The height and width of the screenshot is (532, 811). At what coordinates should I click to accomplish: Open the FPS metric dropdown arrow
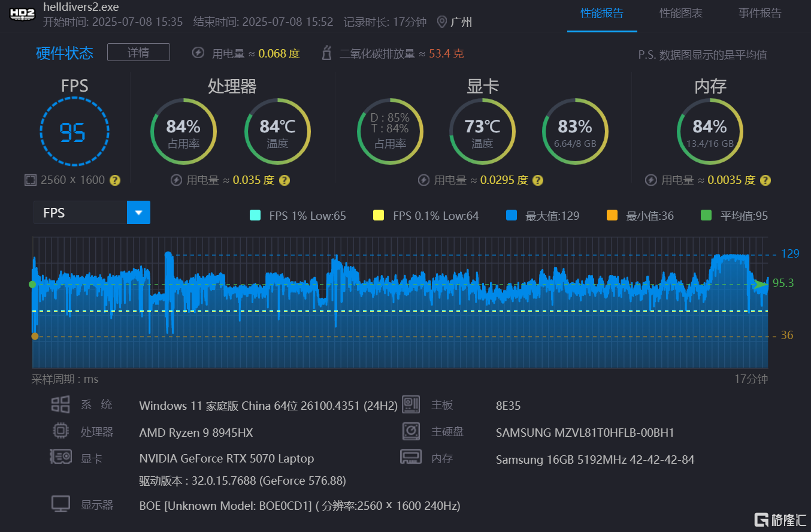[x=138, y=213]
